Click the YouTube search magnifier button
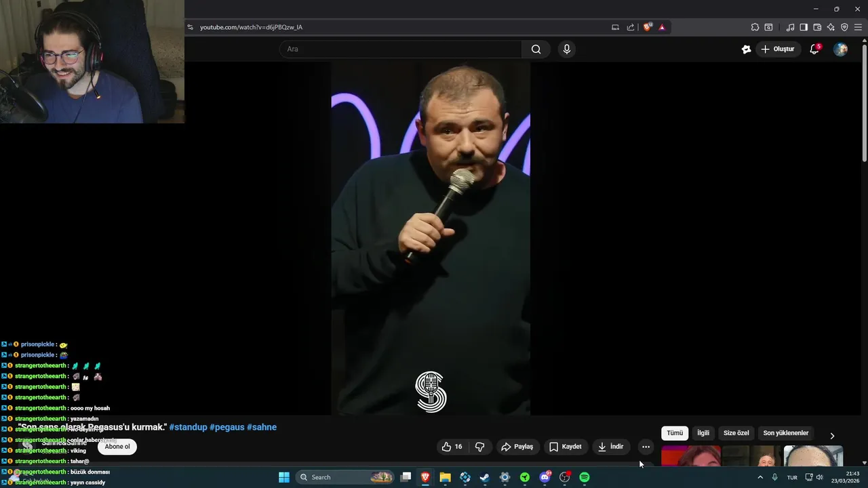Screen dimensions: 868x488 536,49
